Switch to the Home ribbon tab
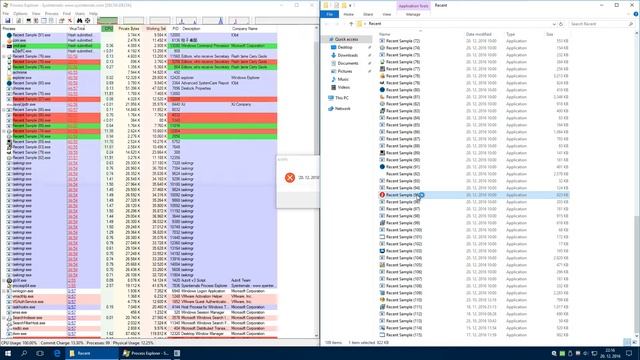Screen dimensions: 640x360 pos(348,14)
